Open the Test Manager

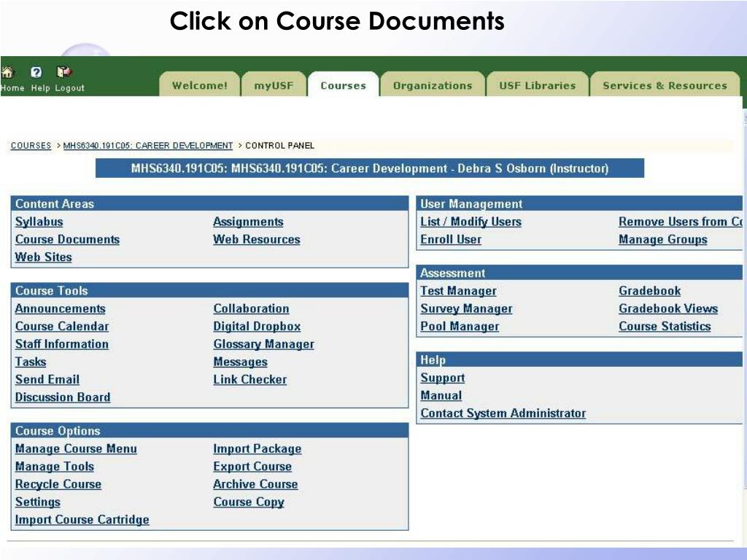click(x=458, y=291)
